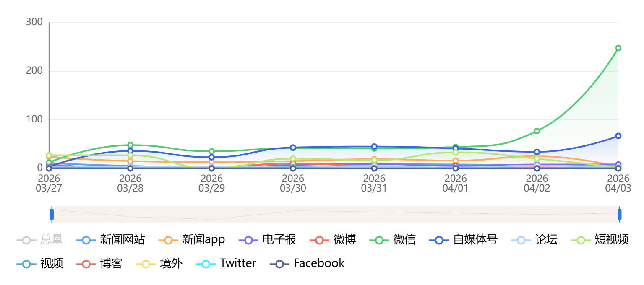This screenshot has height=285, width=644.
Task: Click the 短视频 legend marker icon
Action: coord(581,240)
